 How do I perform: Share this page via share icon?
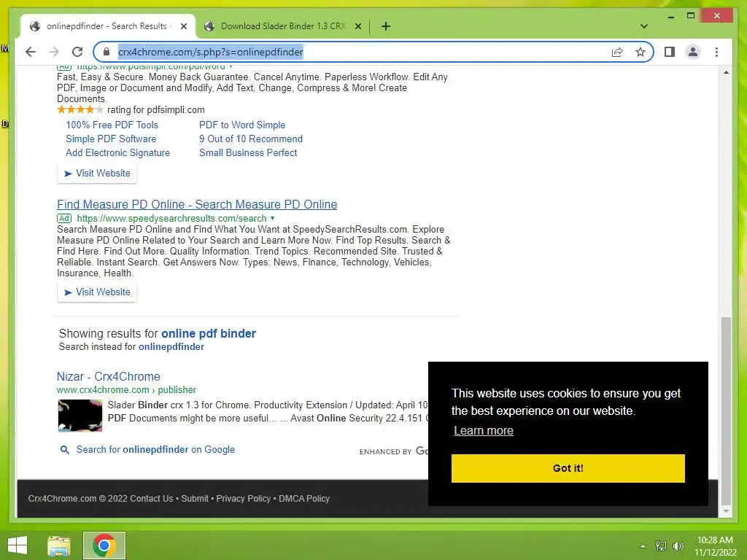pyautogui.click(x=617, y=52)
